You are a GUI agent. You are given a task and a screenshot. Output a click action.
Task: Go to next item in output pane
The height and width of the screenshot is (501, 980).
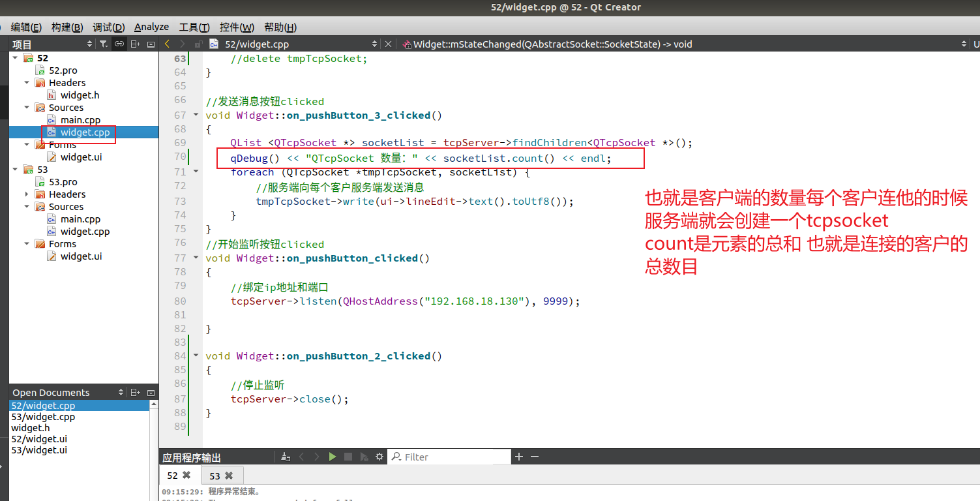[317, 457]
